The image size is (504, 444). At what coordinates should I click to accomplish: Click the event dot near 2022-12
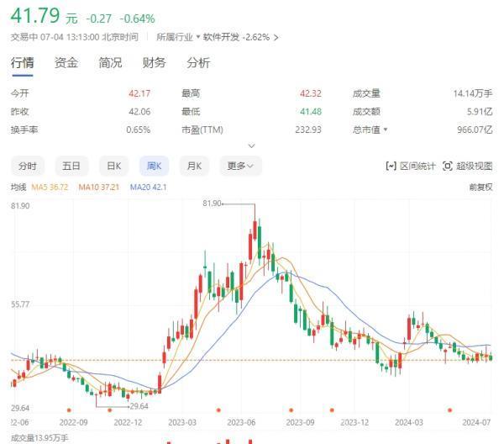point(109,410)
